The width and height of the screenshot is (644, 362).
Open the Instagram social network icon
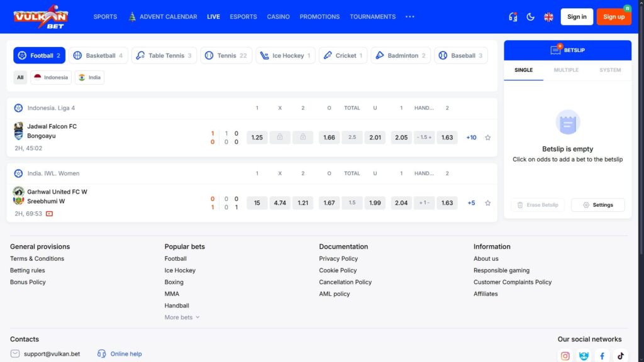(x=565, y=356)
